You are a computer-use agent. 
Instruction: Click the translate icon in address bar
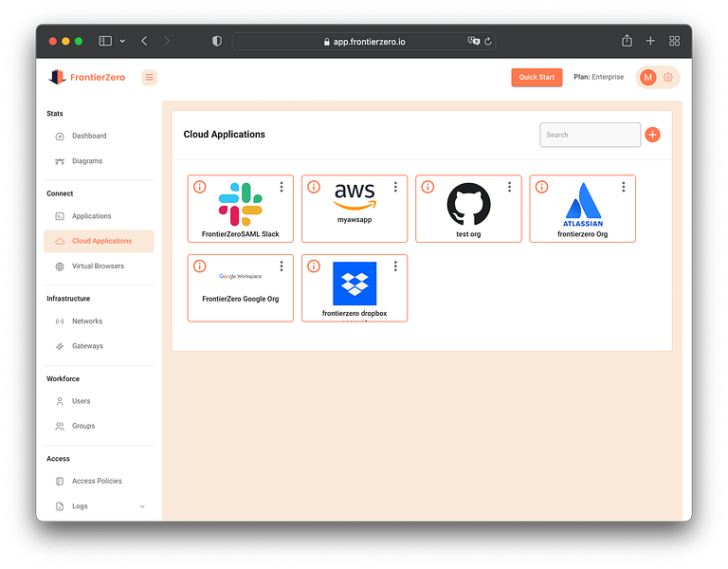474,41
